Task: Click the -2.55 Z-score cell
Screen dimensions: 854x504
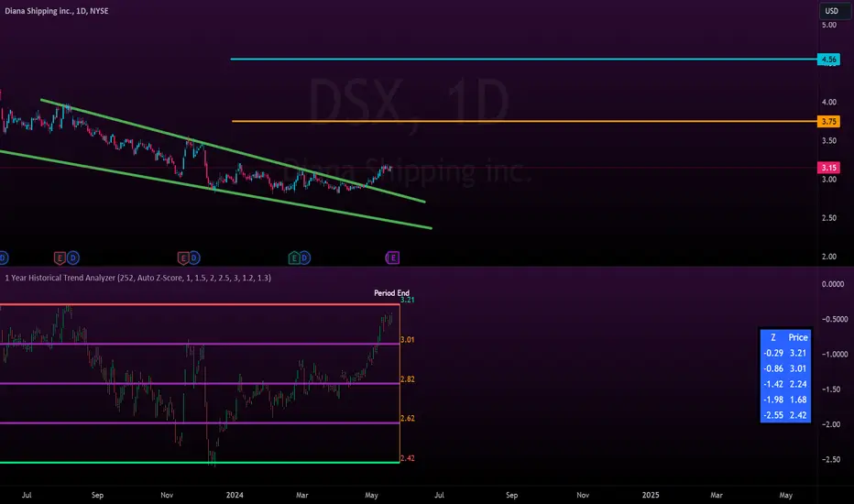Action: click(772, 415)
